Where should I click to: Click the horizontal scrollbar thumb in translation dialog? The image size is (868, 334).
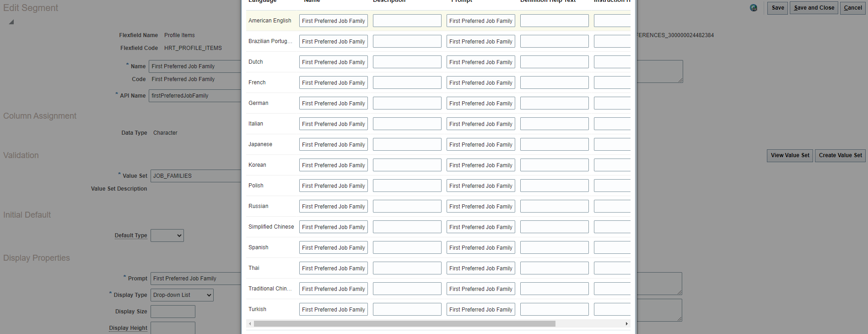[x=404, y=324]
